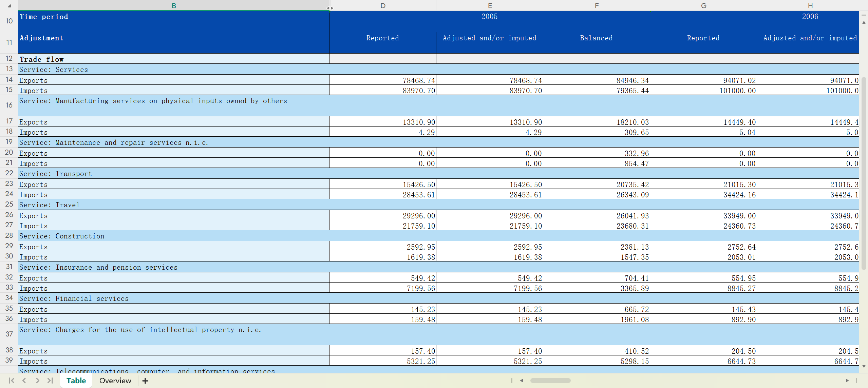Click the select-all corner triangle
This screenshot has width=868, height=388.
pyautogui.click(x=9, y=6)
